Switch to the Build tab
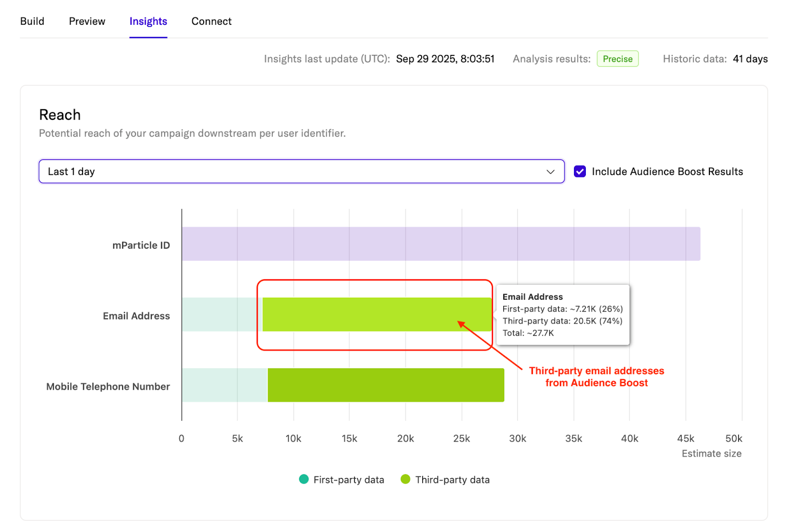This screenshot has height=532, width=791. (x=32, y=21)
